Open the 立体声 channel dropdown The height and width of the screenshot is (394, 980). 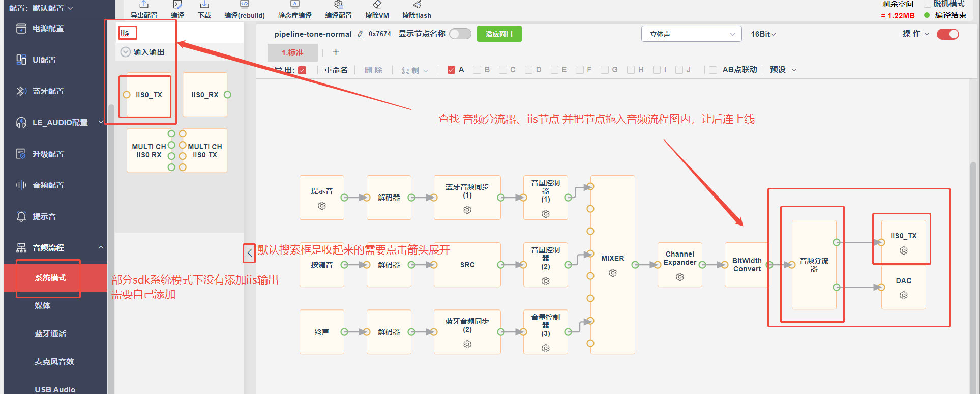(x=692, y=34)
